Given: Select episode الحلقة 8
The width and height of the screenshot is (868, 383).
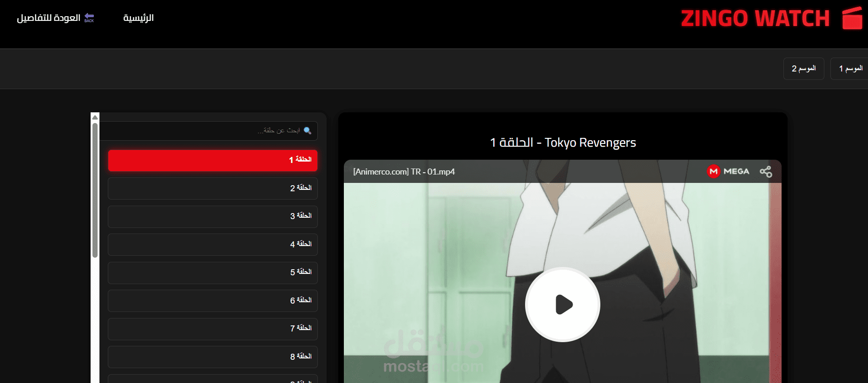Looking at the screenshot, I should point(213,357).
